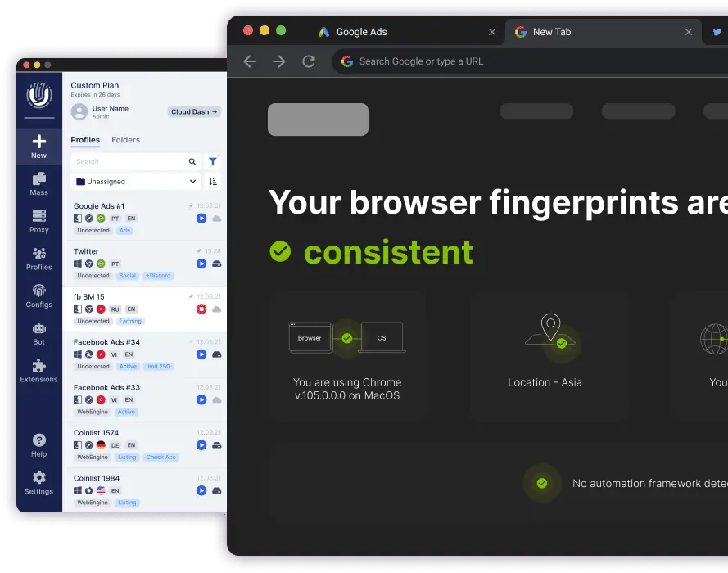Viewport: 728px width, 573px height.
Task: Click the Search Google or type a URL bar
Action: pyautogui.click(x=491, y=61)
